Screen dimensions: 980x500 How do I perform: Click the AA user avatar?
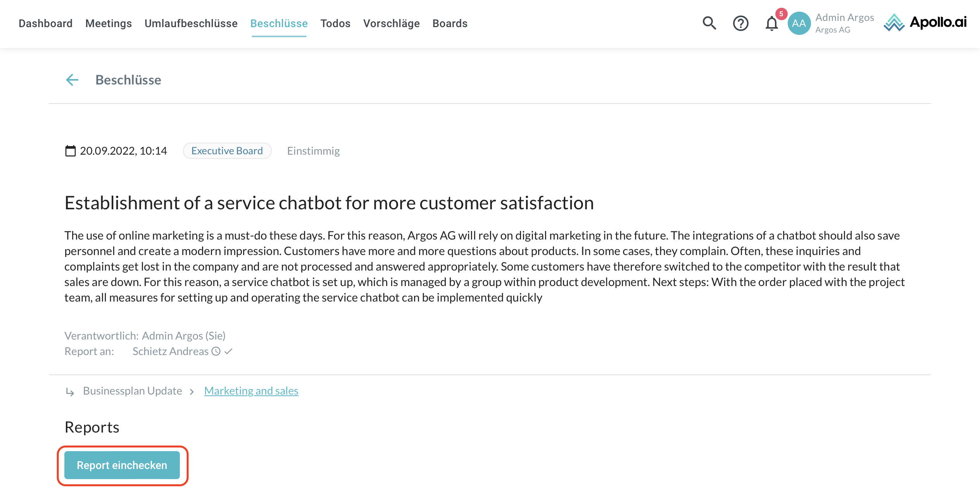tap(799, 23)
